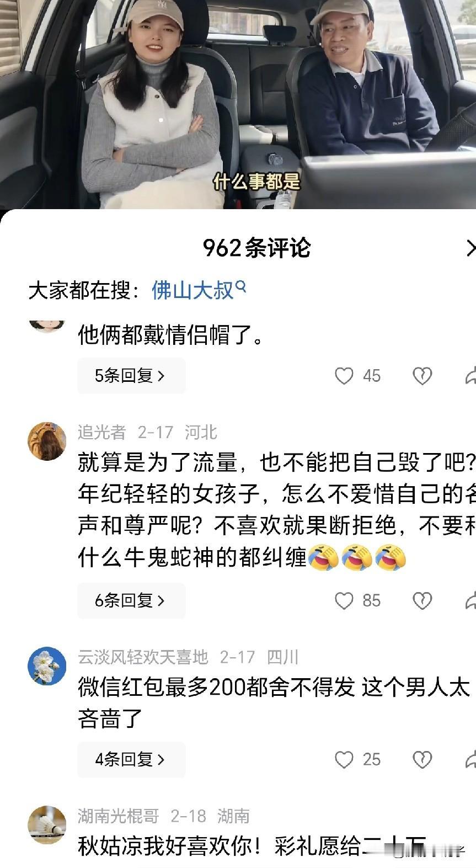Close the 962条评论 comments panel

[x=470, y=248]
